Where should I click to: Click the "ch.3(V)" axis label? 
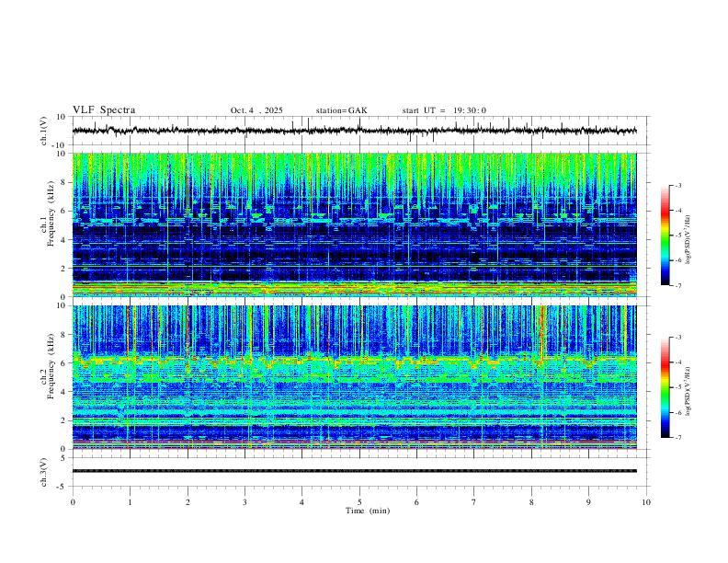click(x=44, y=472)
